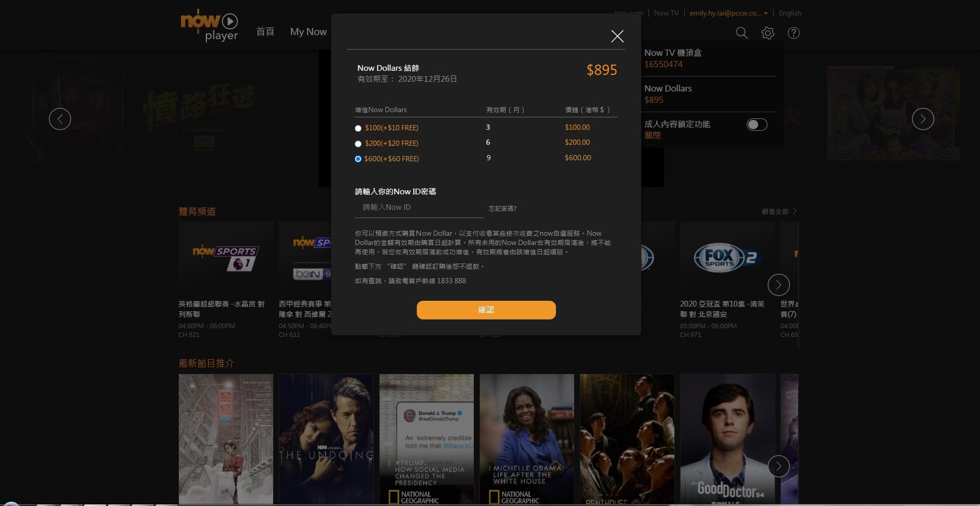The image size is (980, 506).
Task: Open the My Now menu item
Action: pos(308,32)
